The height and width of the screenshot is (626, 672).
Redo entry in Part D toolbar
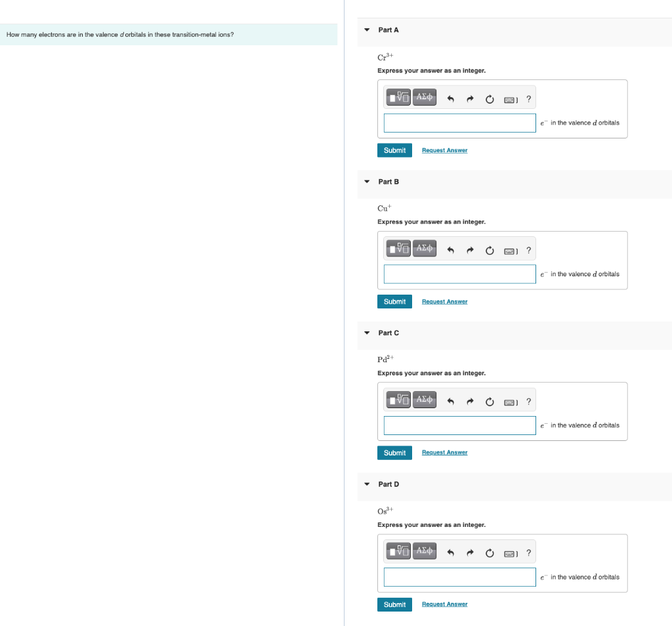click(x=470, y=553)
